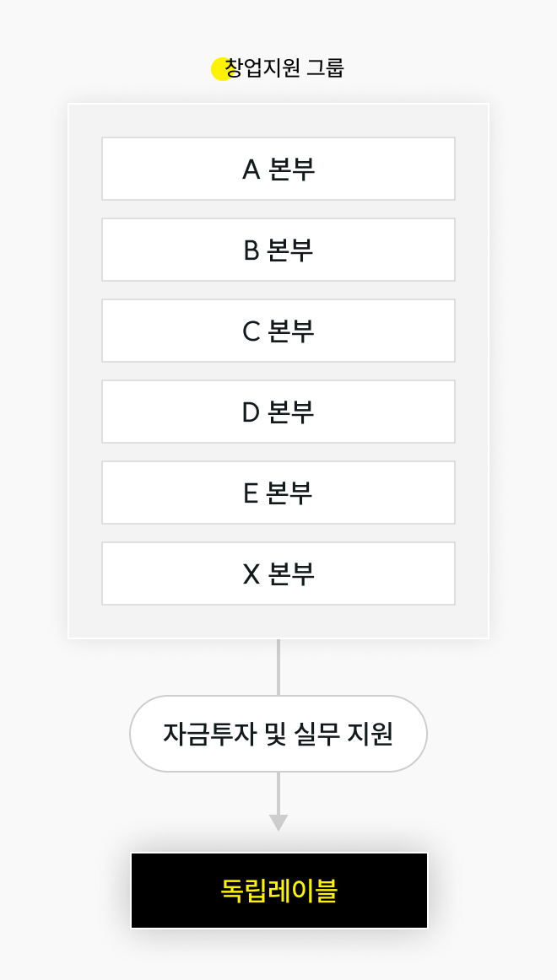Image resolution: width=557 pixels, height=980 pixels.
Task: Select the E 본부 box
Action: click(278, 493)
